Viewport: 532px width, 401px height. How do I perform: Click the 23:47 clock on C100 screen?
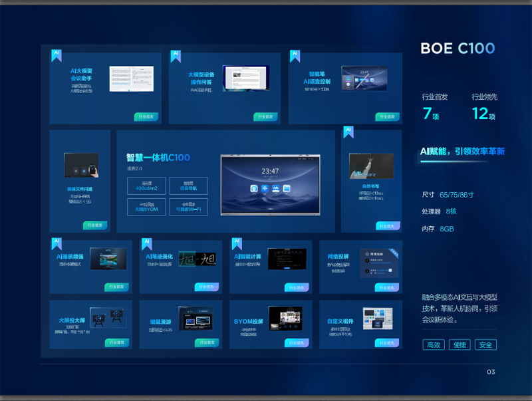[x=270, y=171]
